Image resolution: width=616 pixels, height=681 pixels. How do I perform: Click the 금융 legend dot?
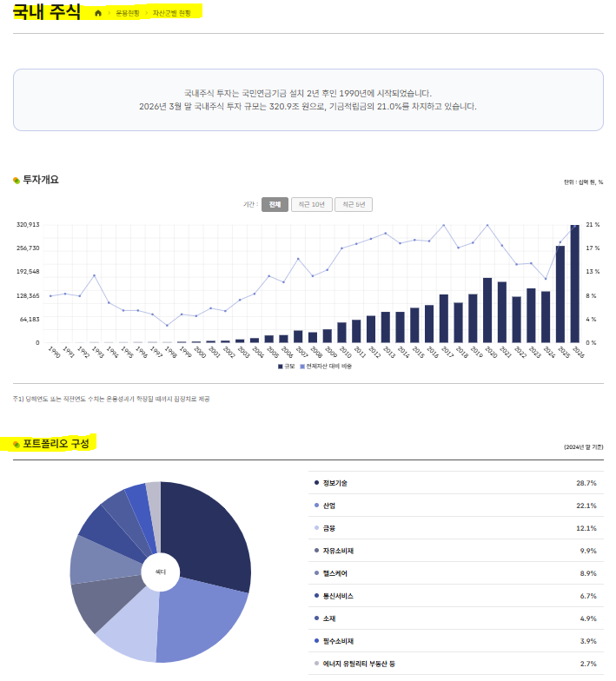pyautogui.click(x=316, y=528)
